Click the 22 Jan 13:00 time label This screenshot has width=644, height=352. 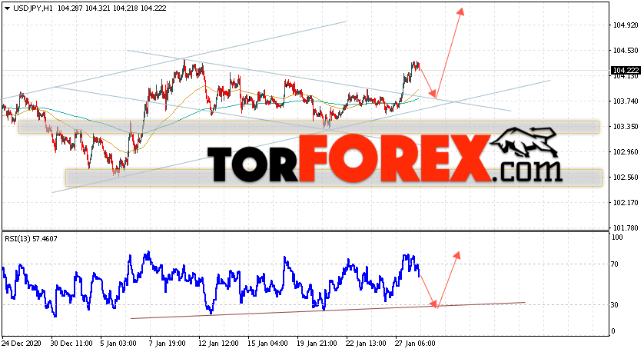click(366, 344)
